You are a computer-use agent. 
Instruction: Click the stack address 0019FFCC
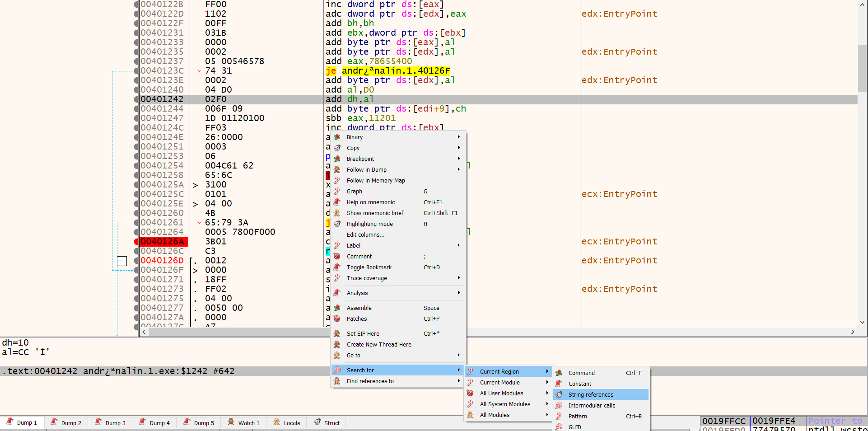(724, 421)
